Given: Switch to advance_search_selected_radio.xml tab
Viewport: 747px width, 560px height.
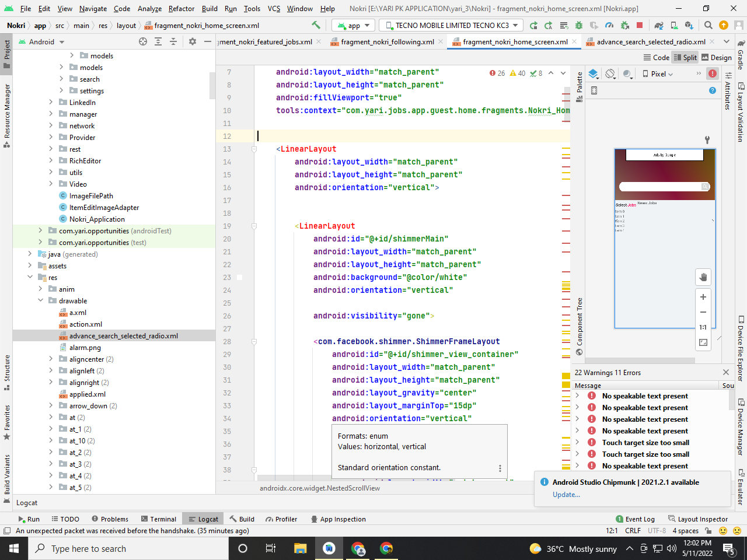Looking at the screenshot, I should [x=651, y=41].
